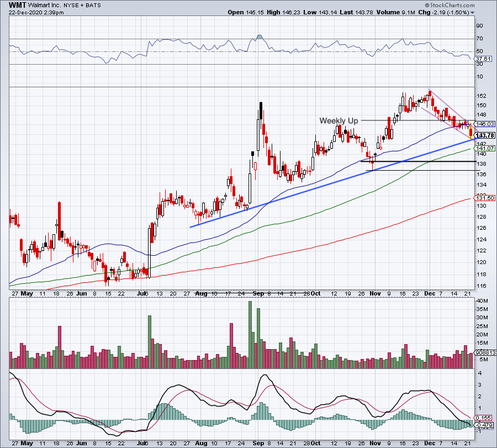Image resolution: width=497 pixels, height=448 pixels.
Task: Select the Low 143.14 value
Action: pyautogui.click(x=320, y=12)
